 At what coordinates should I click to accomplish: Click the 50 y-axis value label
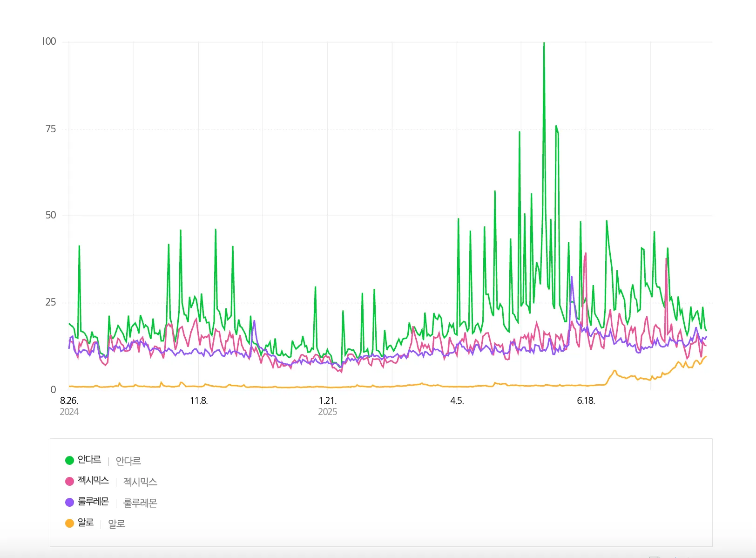point(50,215)
